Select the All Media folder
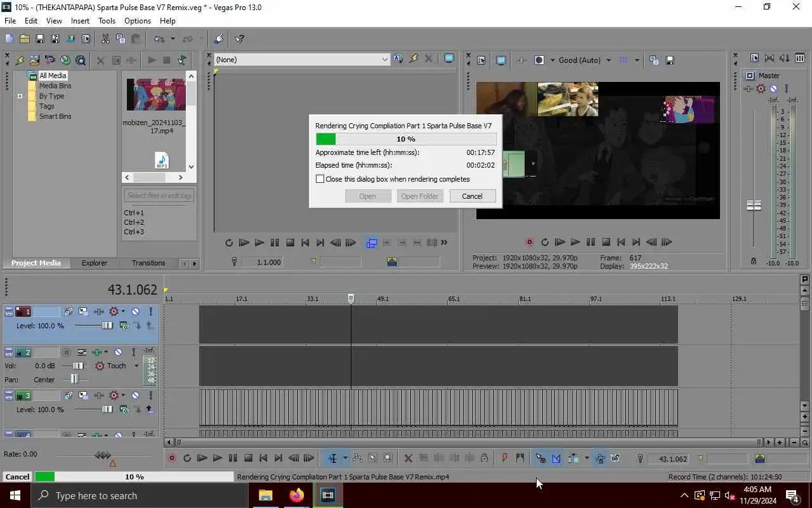This screenshot has height=508, width=812. tap(53, 76)
